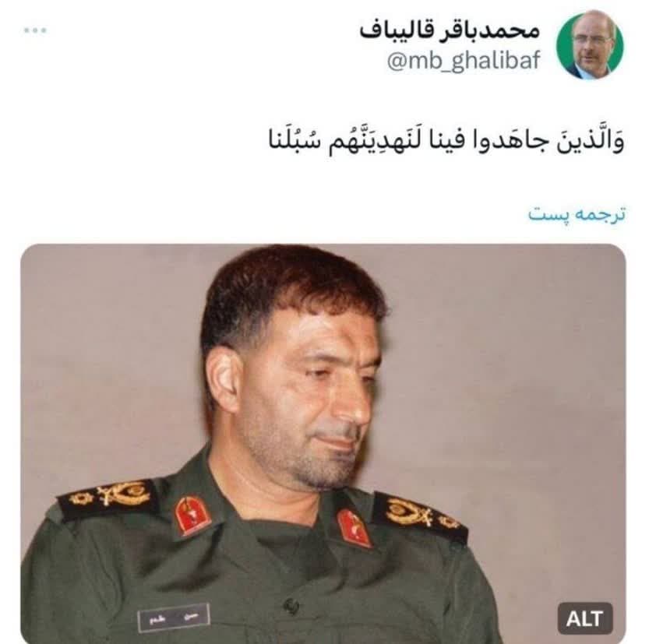
Task: Open Ghalibaf's circular profile avatar
Action: [x=590, y=45]
